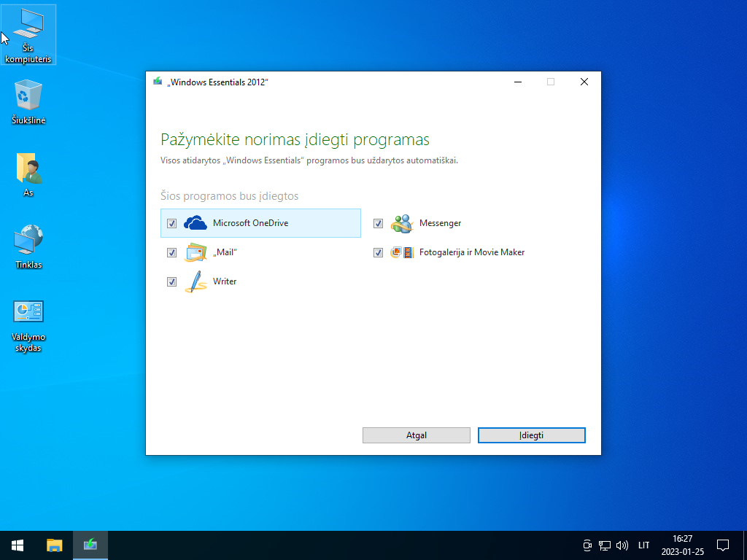Viewport: 747px width, 560px height.
Task: Open the notification center in tray
Action: (723, 545)
